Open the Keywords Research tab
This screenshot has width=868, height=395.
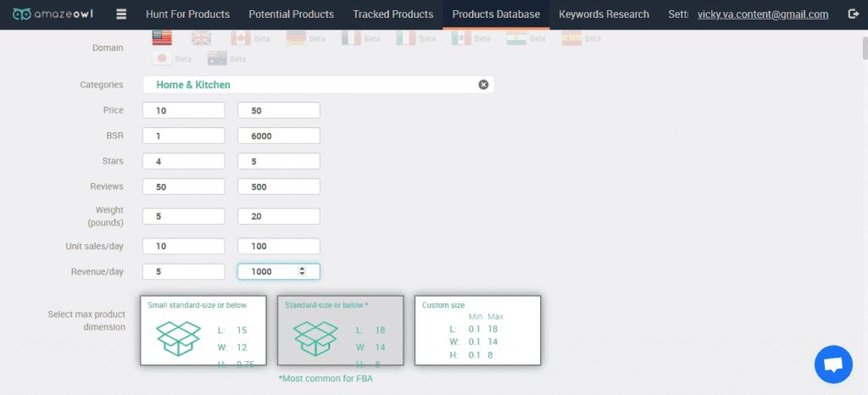pyautogui.click(x=604, y=14)
